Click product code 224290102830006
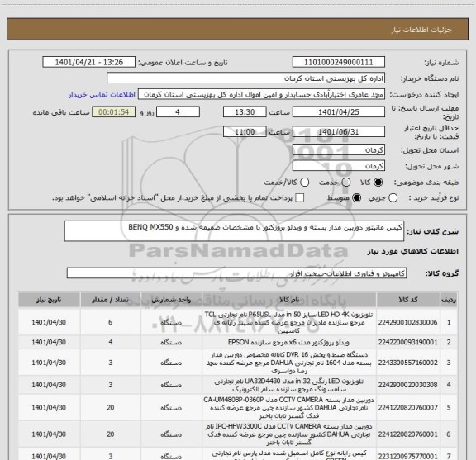476x460 pixels. [407, 322]
